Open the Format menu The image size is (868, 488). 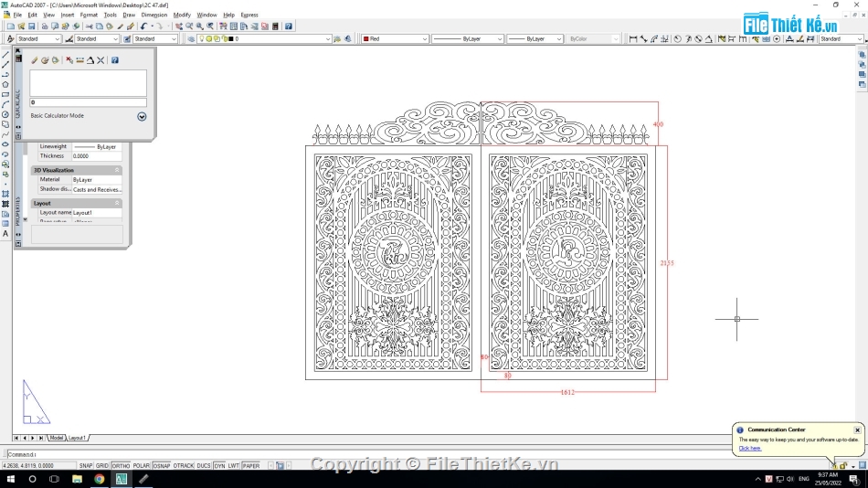pyautogui.click(x=89, y=15)
